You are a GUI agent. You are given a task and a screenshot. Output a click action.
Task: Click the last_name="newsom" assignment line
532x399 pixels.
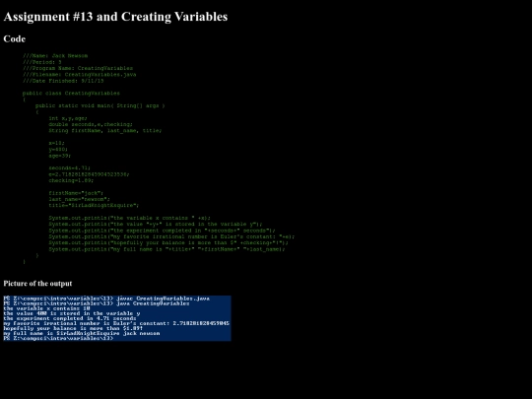click(79, 199)
